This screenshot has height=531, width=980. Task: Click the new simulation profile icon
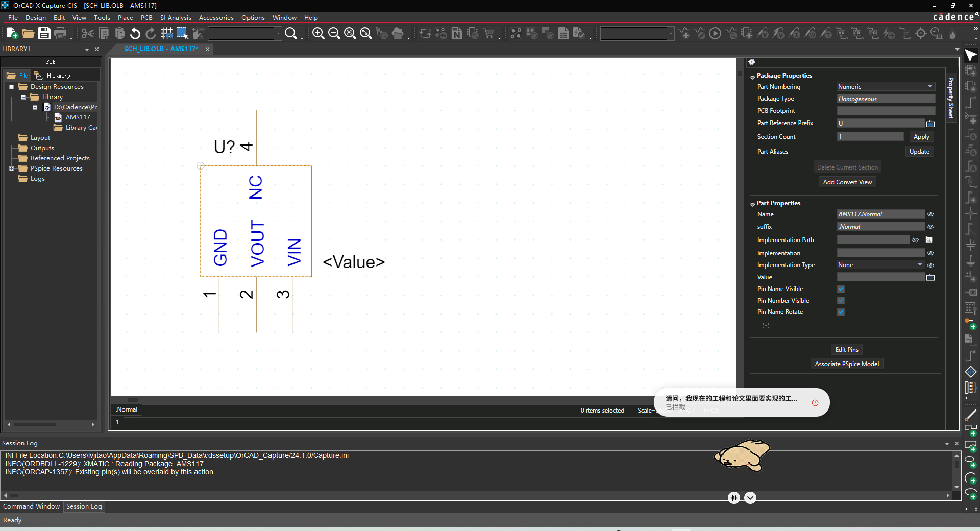[x=683, y=34]
